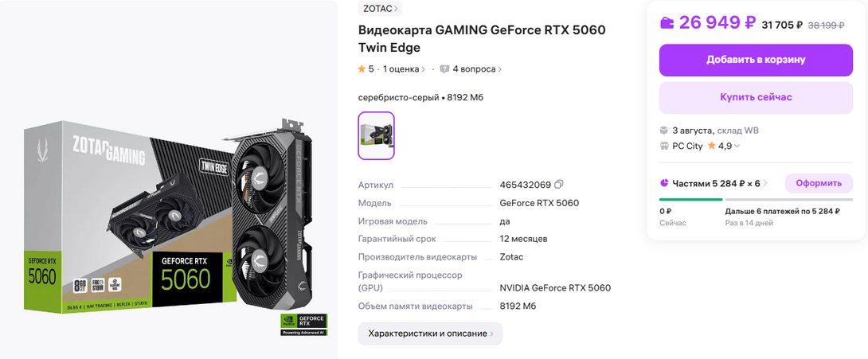The height and width of the screenshot is (359, 868).
Task: Open the 4 вопроса questions link
Action: click(x=477, y=69)
